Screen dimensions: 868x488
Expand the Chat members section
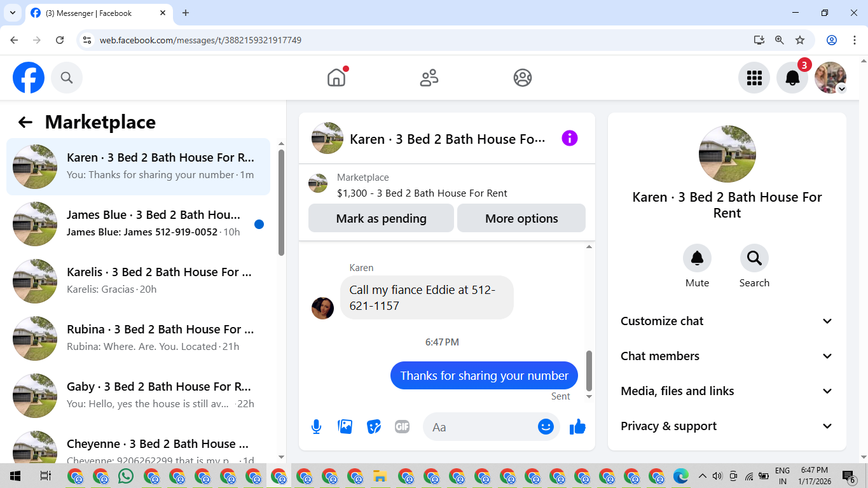tap(727, 356)
